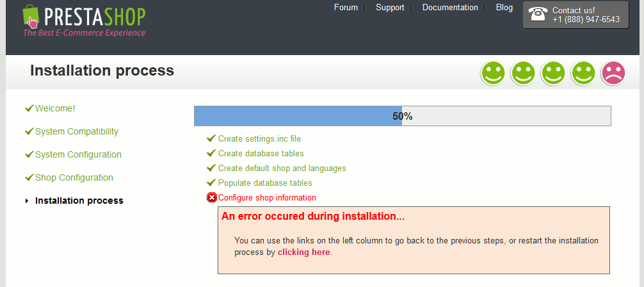Click the first green smiley face
The width and height of the screenshot is (644, 287).
[x=493, y=73]
